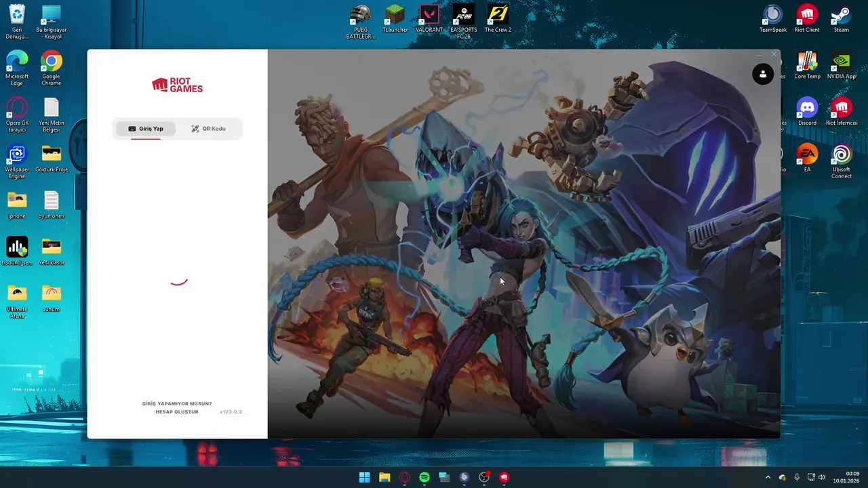This screenshot has width=868, height=488.
Task: Select Opera GX tarayıcı desktop icon
Action: click(x=17, y=115)
